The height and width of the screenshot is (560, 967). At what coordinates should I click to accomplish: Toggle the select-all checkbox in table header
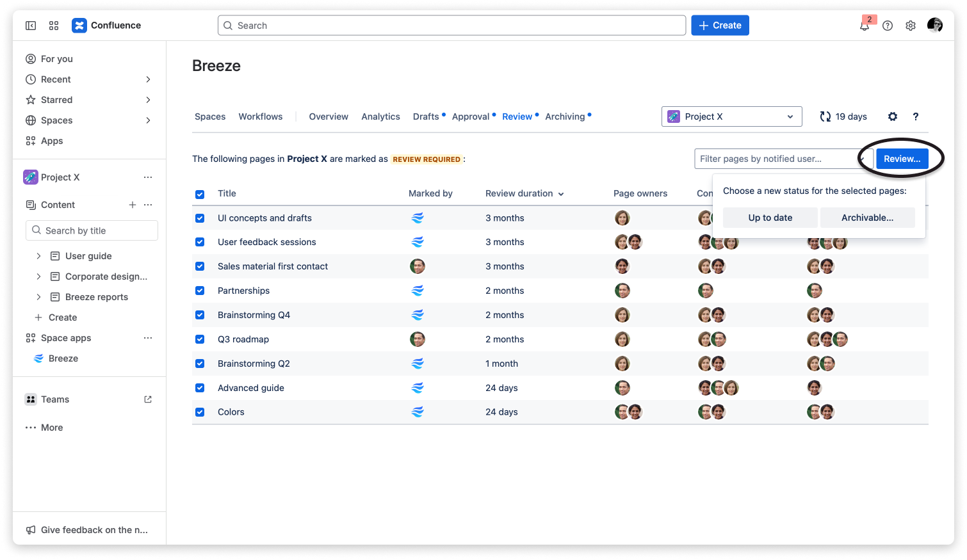[200, 194]
